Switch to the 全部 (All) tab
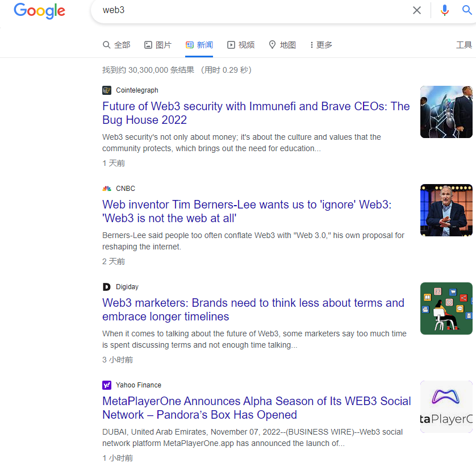 point(116,45)
